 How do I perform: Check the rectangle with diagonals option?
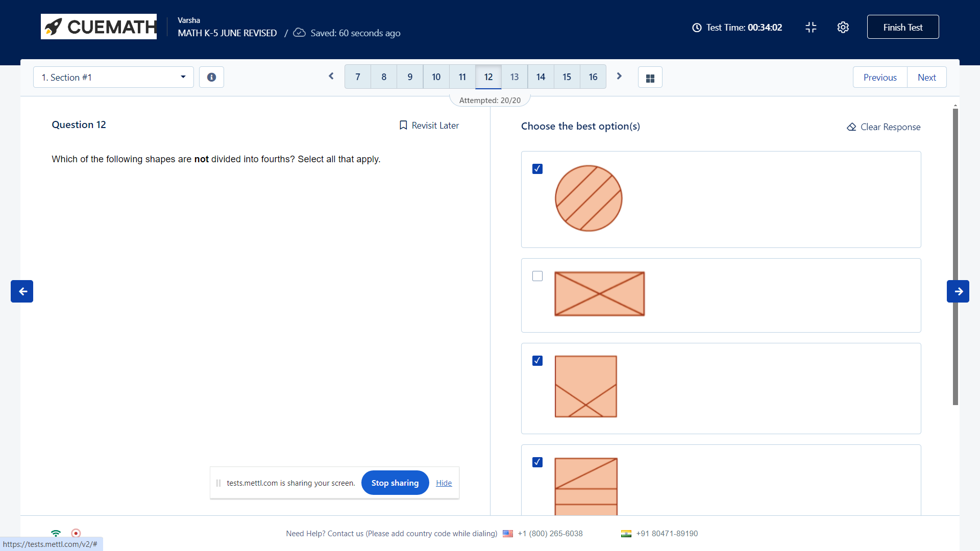pyautogui.click(x=537, y=276)
